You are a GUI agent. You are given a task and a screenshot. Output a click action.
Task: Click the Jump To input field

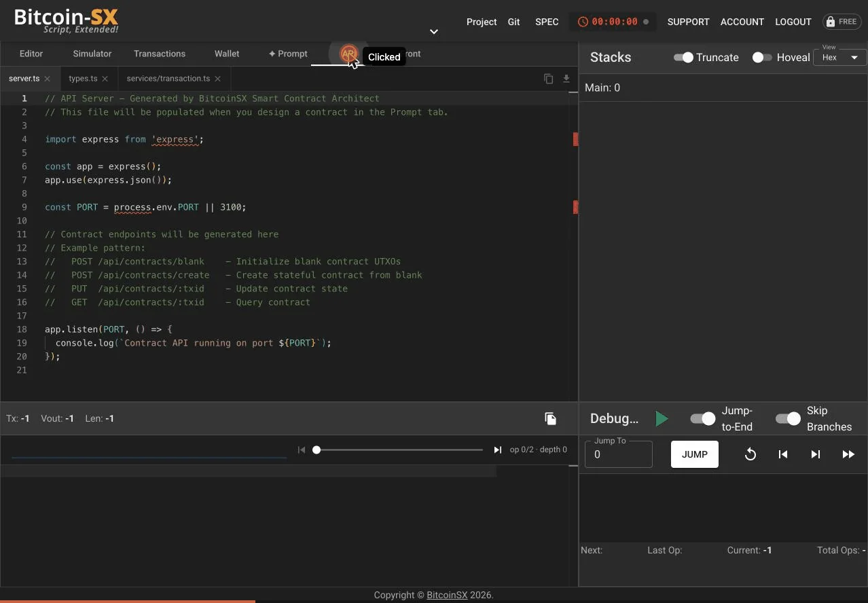(619, 454)
